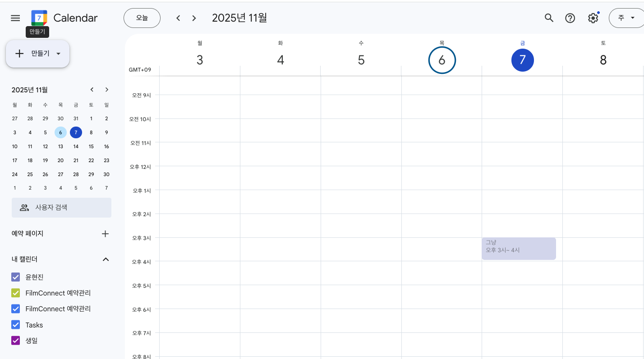Expand the 만들기 create dropdown

(x=58, y=54)
